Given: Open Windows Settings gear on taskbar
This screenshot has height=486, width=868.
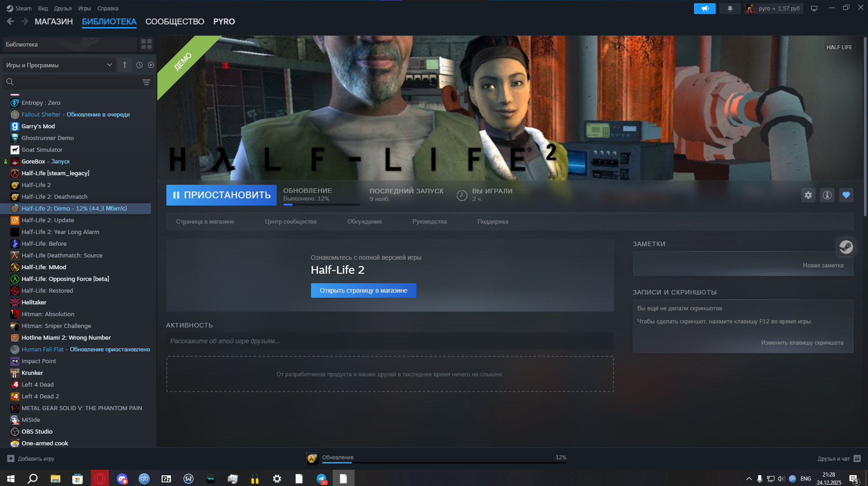Looking at the screenshot, I should (x=277, y=478).
